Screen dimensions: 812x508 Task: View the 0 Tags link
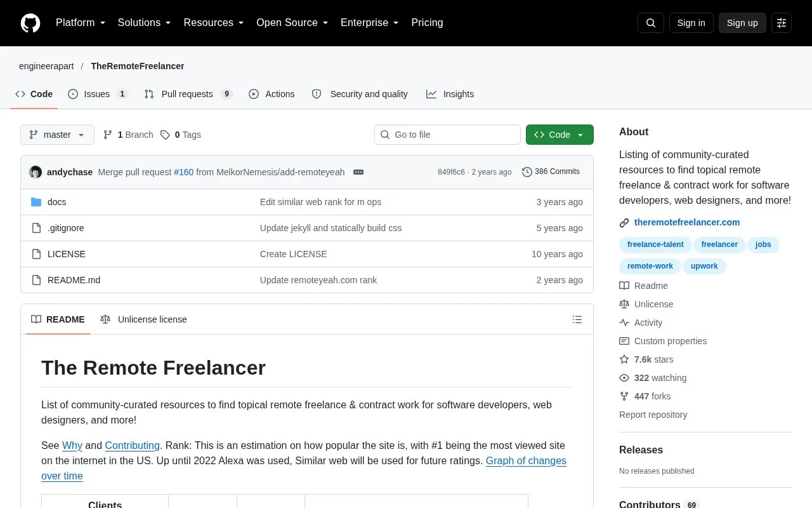tap(181, 135)
